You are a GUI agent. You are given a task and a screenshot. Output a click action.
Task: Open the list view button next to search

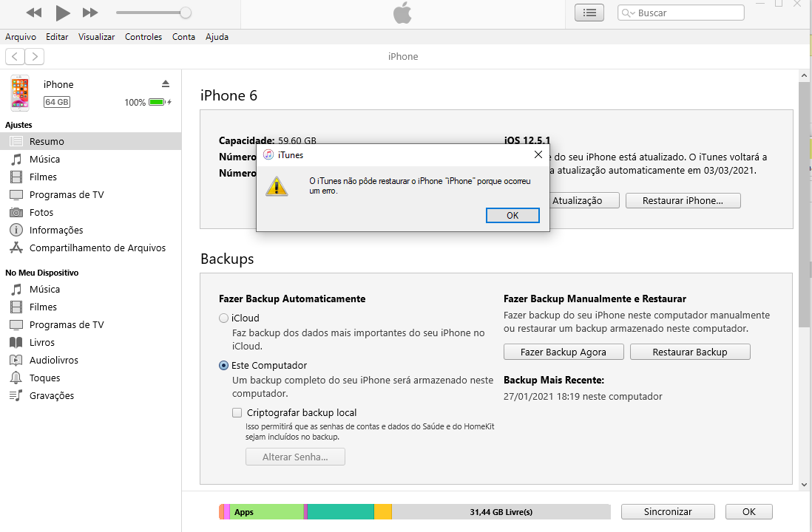click(589, 13)
